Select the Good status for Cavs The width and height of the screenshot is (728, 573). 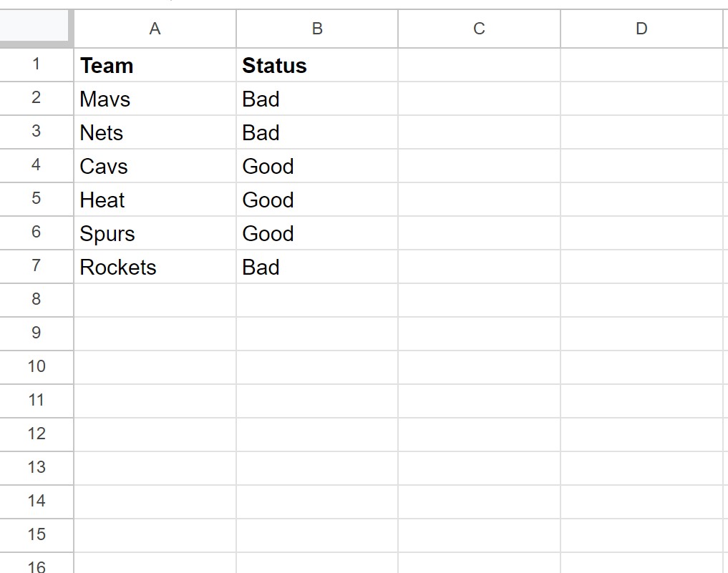(317, 166)
